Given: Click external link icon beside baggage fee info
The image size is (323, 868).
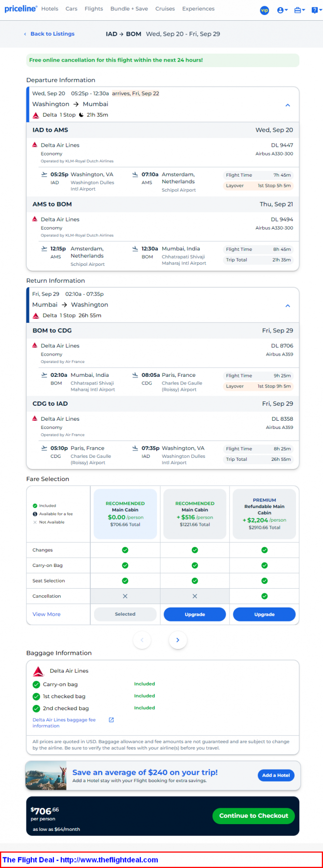Looking at the screenshot, I should [111, 720].
